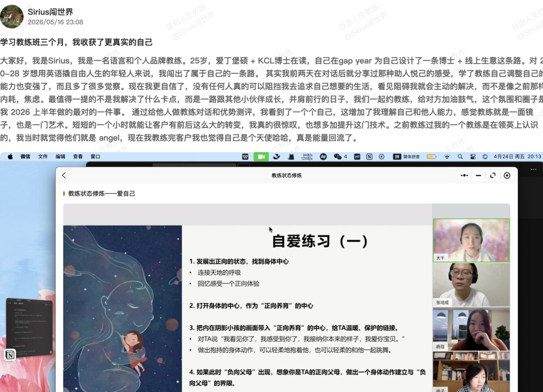Open the Control Center toggles icon
543x392 pixels.
[473, 156]
